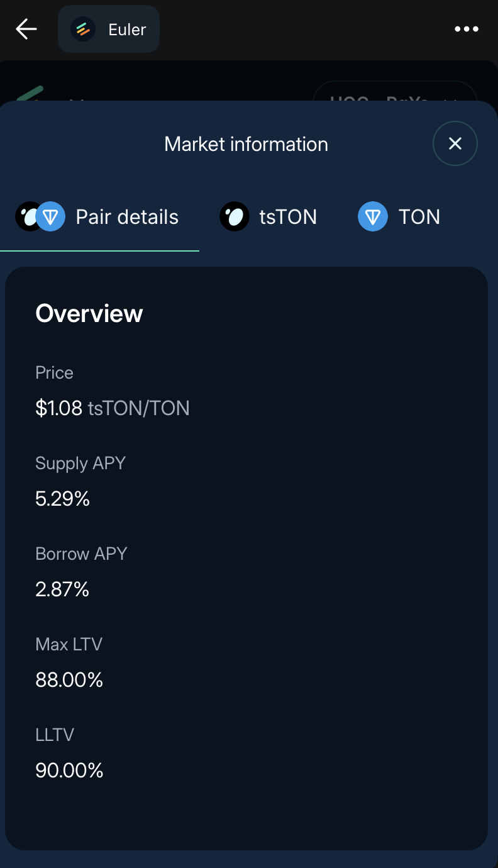
Task: Click the tsTON token icon
Action: tap(234, 218)
